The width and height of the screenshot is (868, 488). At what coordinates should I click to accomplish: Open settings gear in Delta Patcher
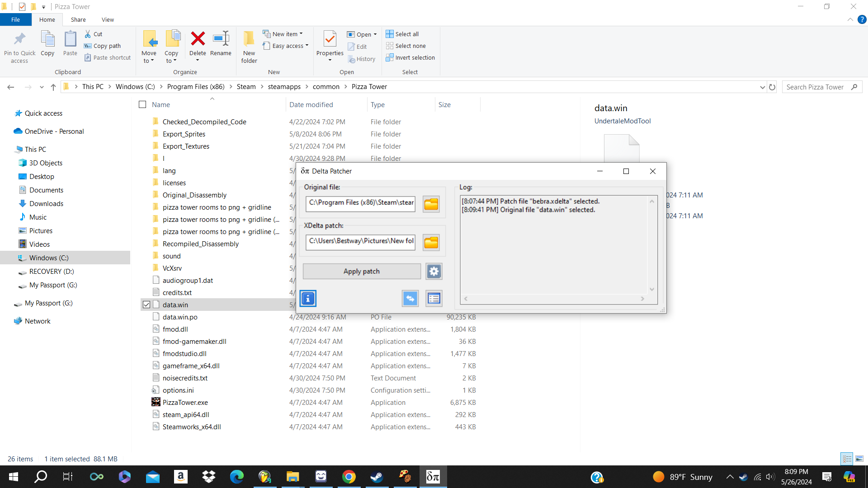[434, 271]
